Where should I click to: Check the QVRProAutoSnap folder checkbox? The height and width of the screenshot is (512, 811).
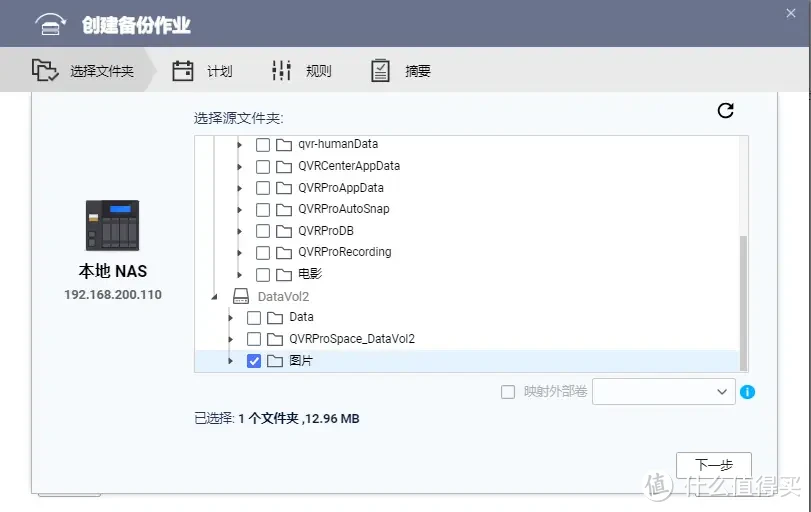[263, 209]
